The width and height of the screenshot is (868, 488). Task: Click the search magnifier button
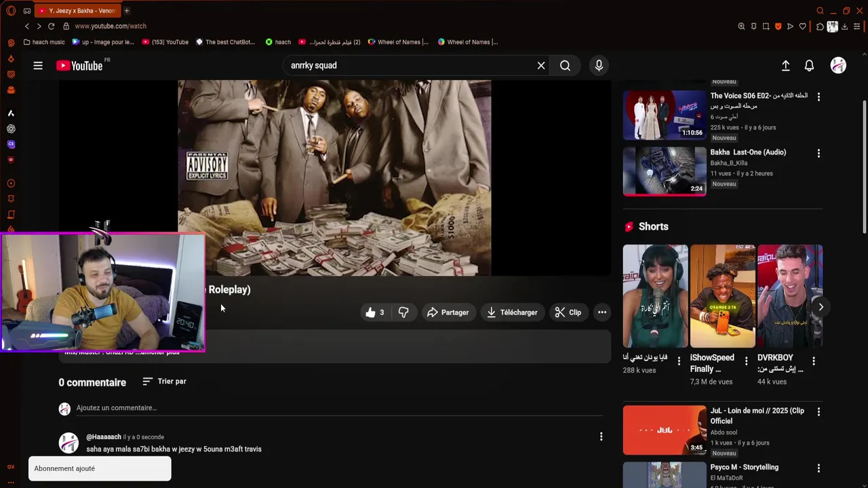[565, 66]
